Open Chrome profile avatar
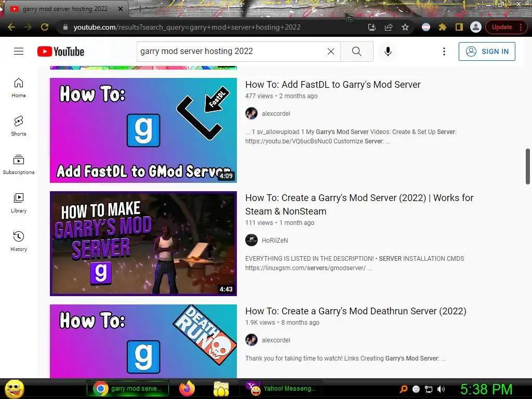Viewport: 532px width, 399px height. click(476, 27)
